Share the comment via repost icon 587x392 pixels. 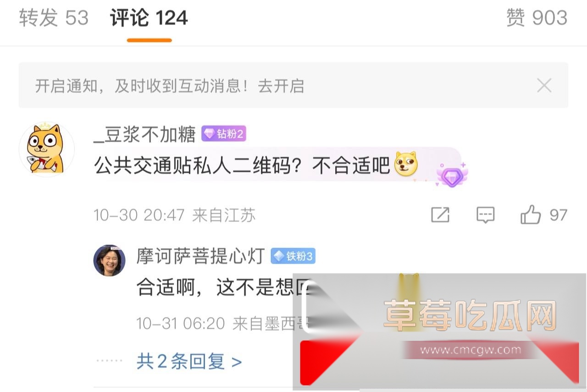pos(440,215)
